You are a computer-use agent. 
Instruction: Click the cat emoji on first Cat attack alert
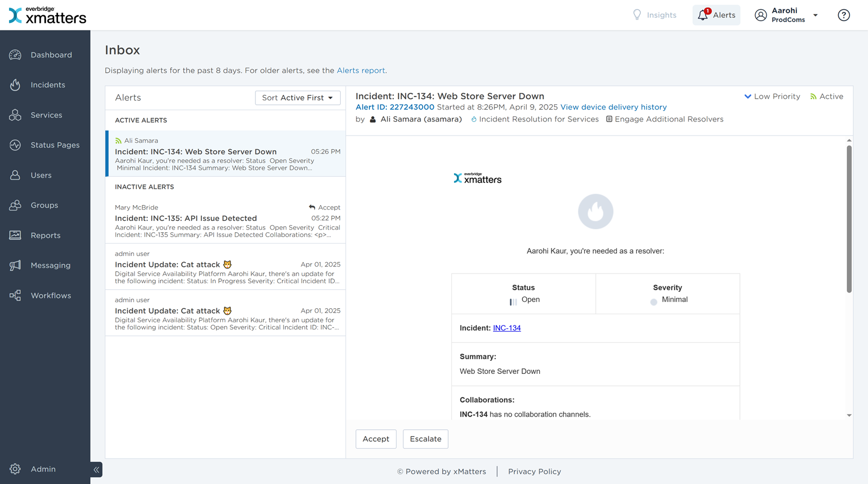click(227, 264)
